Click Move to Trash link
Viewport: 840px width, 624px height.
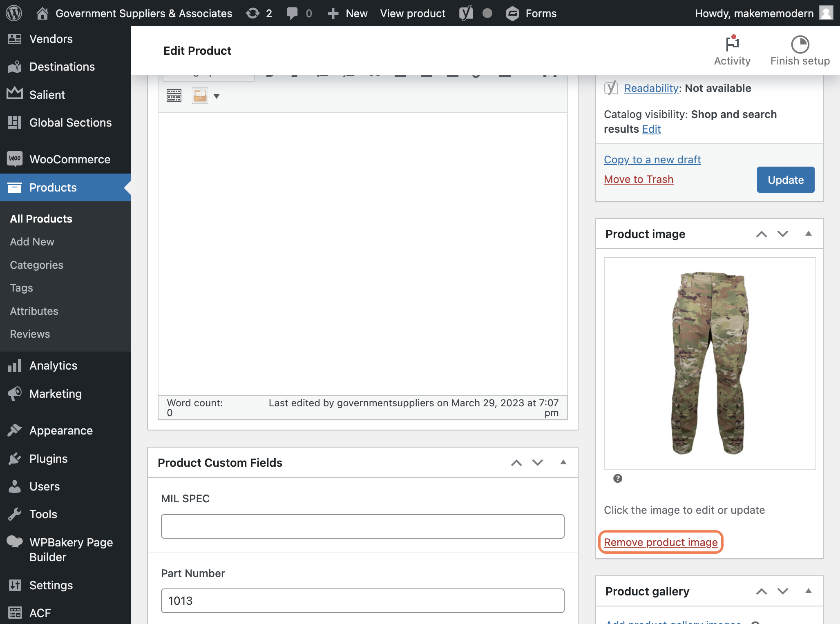click(x=639, y=179)
